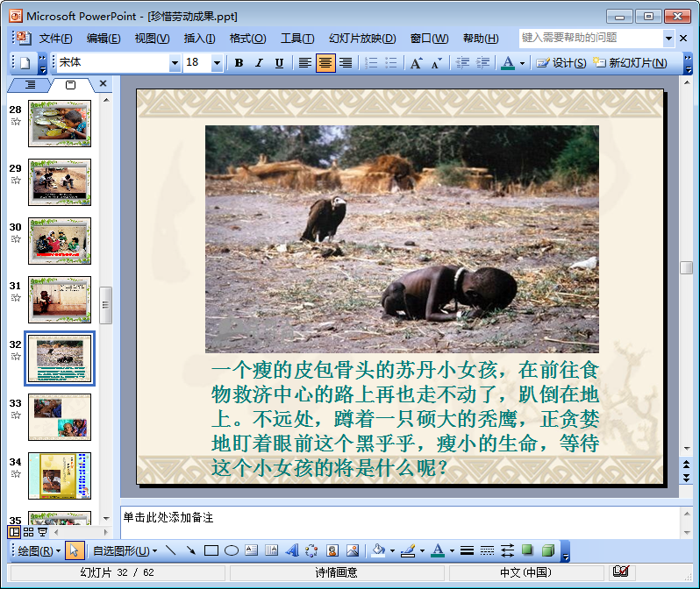Open the 窗口(W) menu
This screenshot has width=700, height=589.
pyautogui.click(x=429, y=39)
